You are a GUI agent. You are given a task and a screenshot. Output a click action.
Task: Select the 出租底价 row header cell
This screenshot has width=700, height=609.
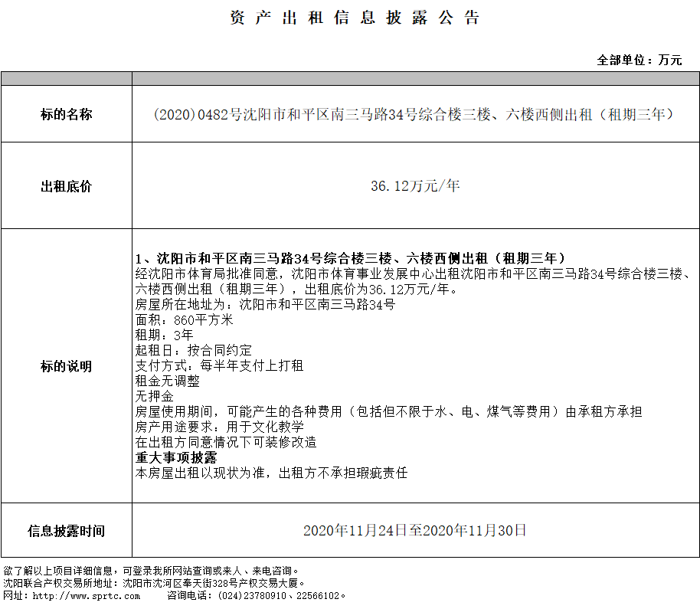66,186
